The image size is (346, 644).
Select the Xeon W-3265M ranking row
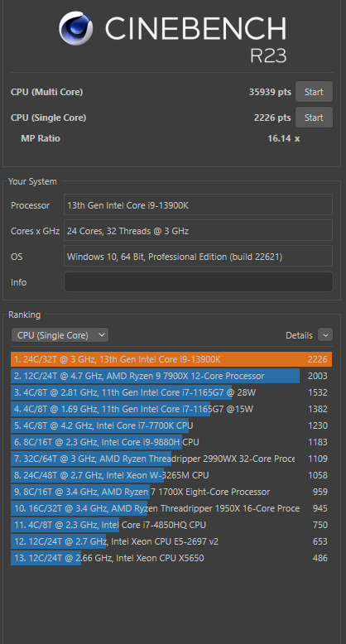[171, 475]
